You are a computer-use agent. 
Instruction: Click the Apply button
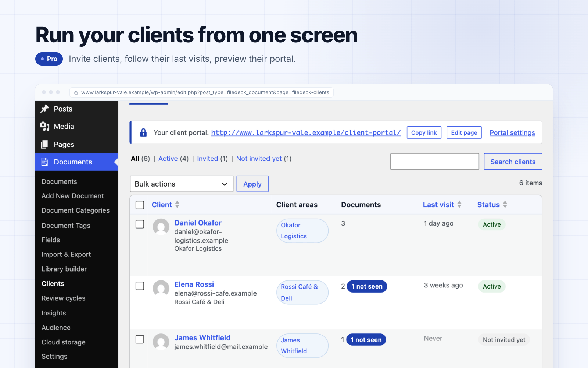pyautogui.click(x=252, y=184)
